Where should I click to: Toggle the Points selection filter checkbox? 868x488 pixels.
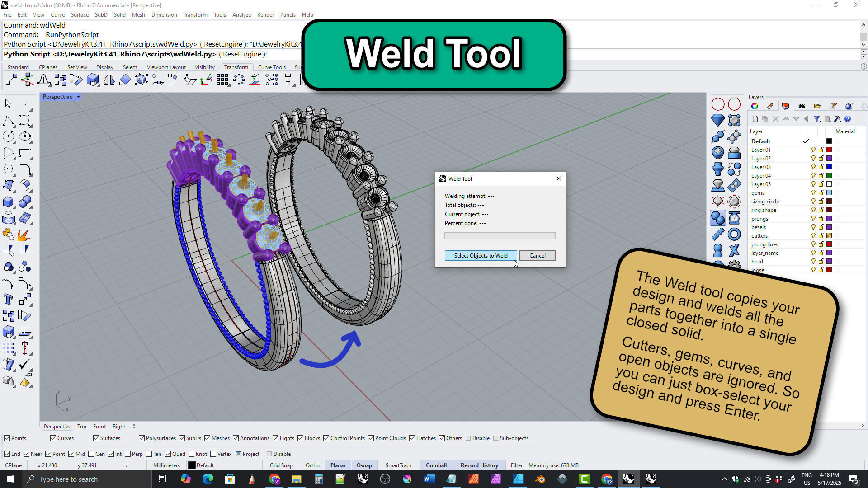[x=7, y=438]
